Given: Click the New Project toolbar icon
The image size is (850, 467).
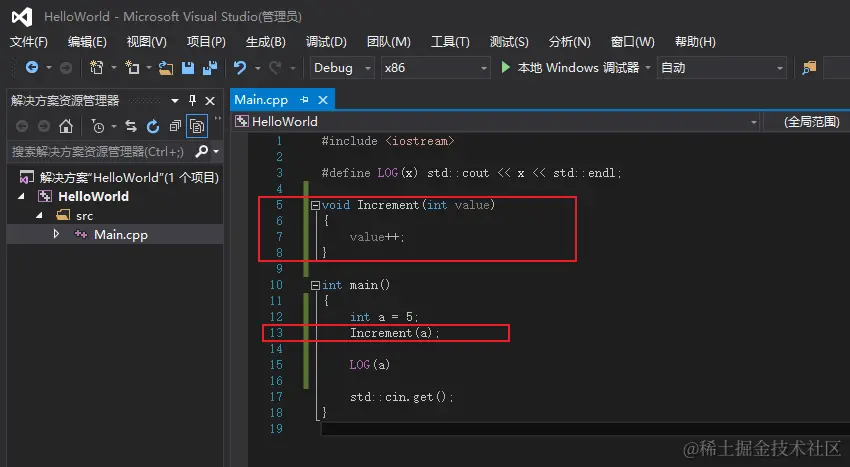Looking at the screenshot, I should tap(96, 67).
